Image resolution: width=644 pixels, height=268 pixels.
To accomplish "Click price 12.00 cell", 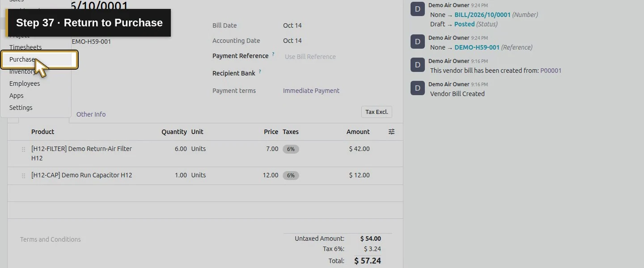I will (x=271, y=175).
